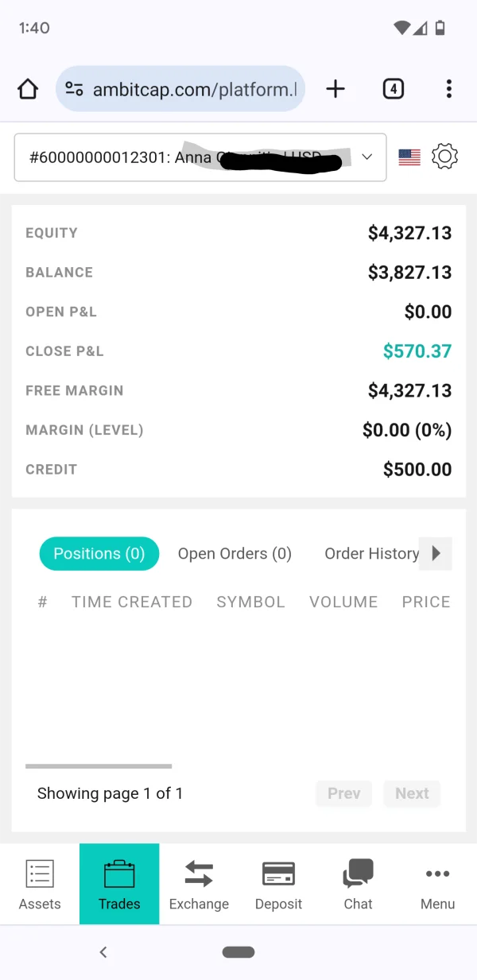Change language via US flag icon

click(x=409, y=157)
